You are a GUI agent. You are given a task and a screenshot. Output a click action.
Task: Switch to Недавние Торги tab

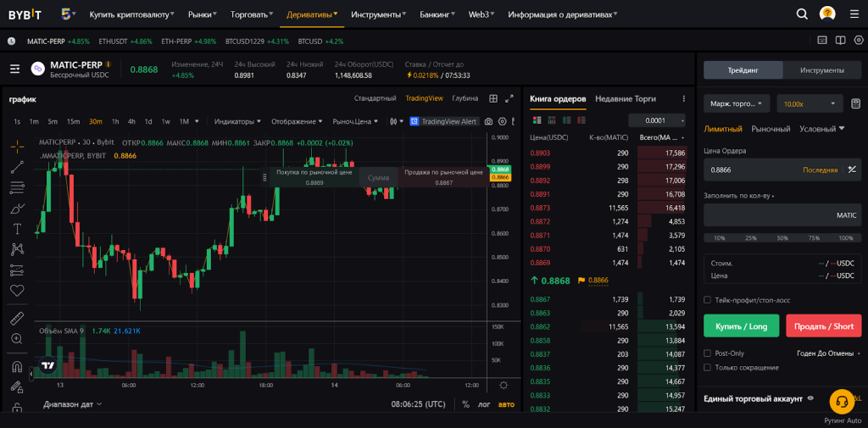click(626, 98)
